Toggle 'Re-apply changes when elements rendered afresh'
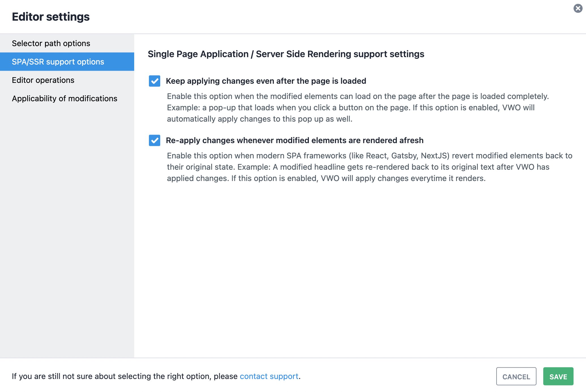 coord(155,141)
